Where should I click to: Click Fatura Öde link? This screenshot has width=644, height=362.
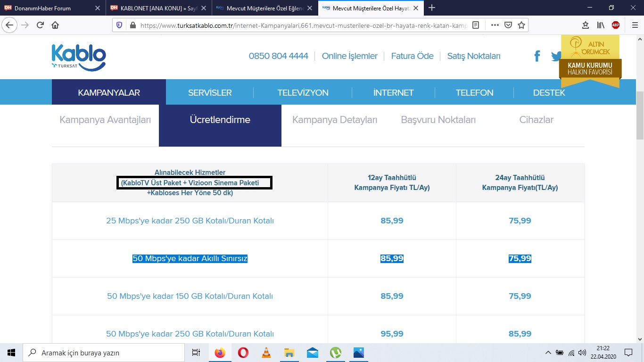tap(412, 56)
